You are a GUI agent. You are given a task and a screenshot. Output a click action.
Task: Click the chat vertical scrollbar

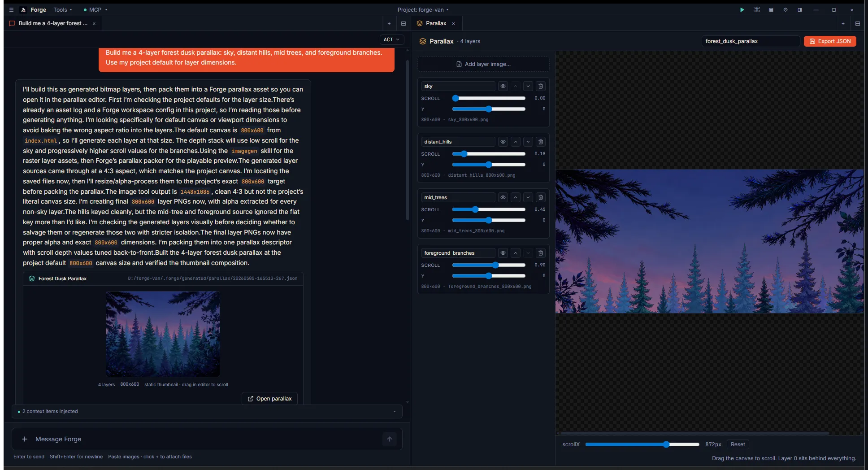407,140
